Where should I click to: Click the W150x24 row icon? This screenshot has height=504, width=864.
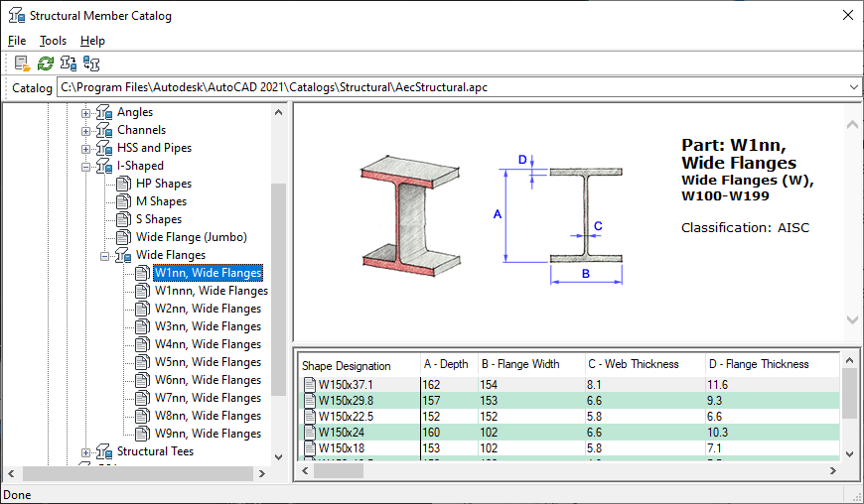[310, 433]
